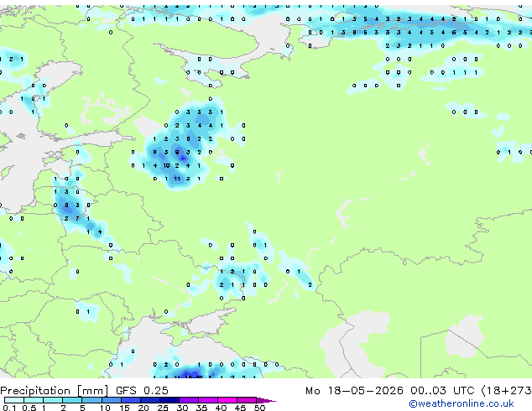Click the darkest navy legend swatch above 25
Image resolution: width=532 pixels, height=411 pixels.
click(170, 400)
